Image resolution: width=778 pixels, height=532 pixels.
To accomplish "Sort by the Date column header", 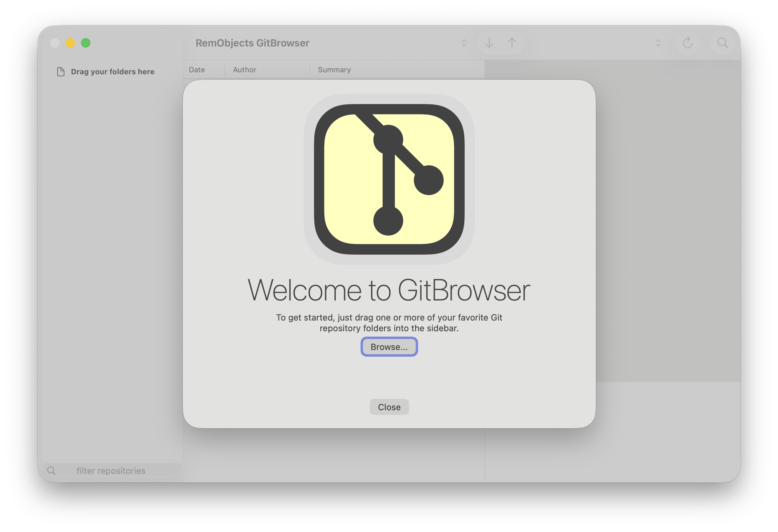I will click(x=197, y=70).
